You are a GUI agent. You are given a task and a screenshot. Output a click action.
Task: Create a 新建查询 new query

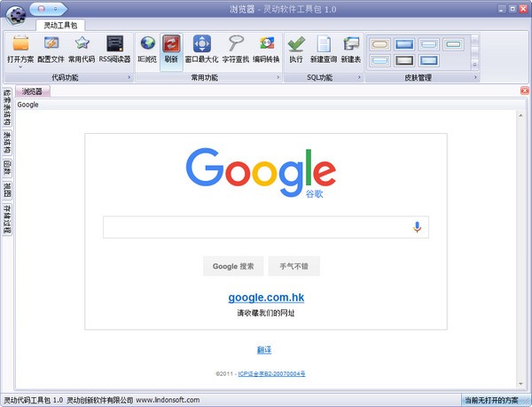click(324, 50)
